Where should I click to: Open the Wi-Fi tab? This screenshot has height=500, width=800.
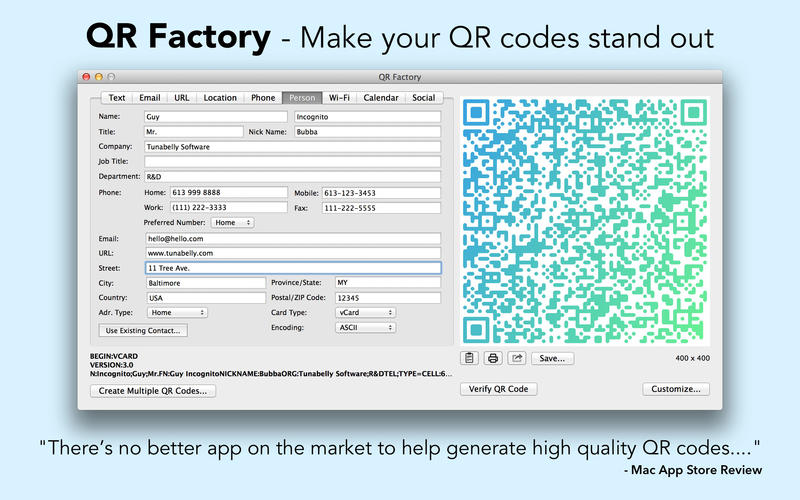(339, 97)
